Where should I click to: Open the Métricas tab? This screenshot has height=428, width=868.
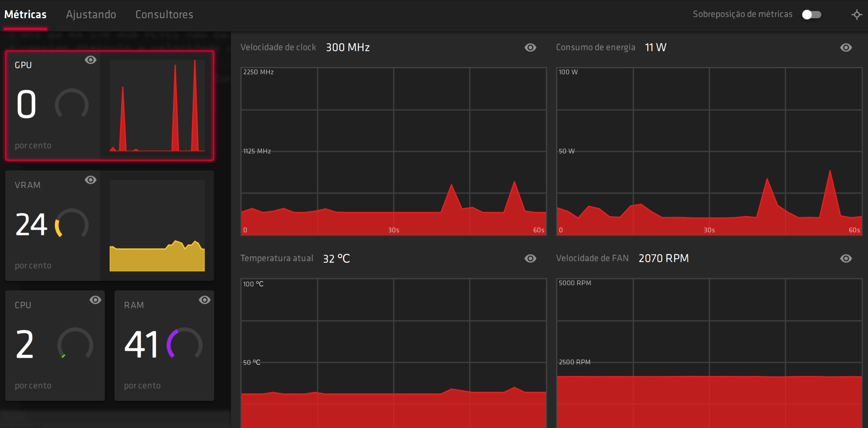[25, 14]
